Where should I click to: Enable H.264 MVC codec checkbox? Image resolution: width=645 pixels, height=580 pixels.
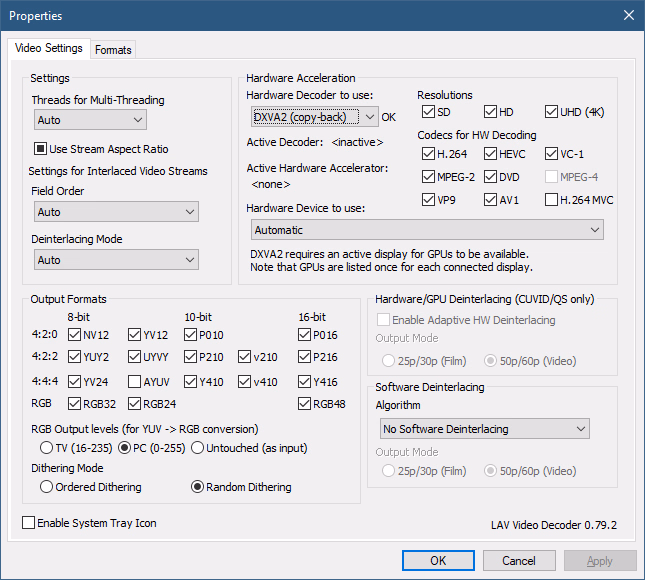pos(552,199)
